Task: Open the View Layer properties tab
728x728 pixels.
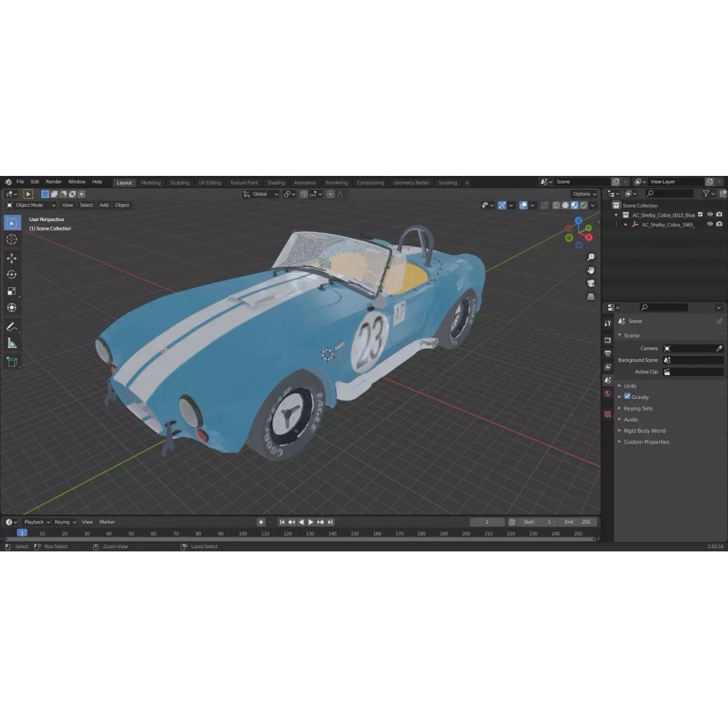Action: pos(608,367)
